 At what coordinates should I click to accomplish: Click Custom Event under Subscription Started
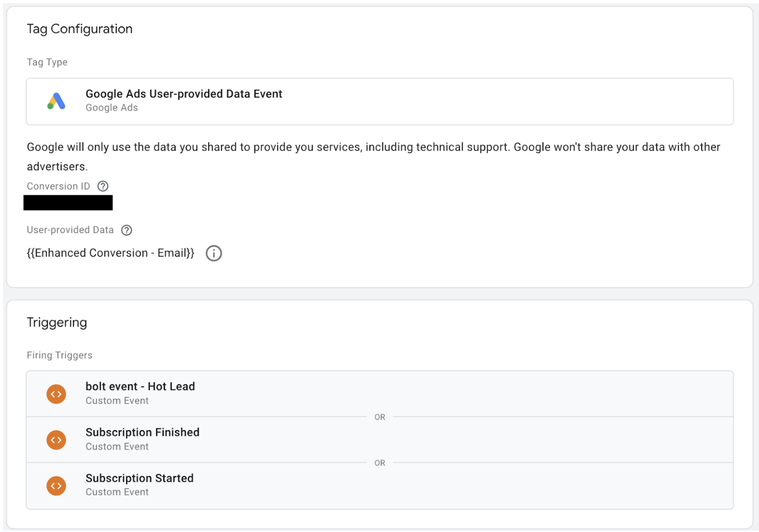click(x=117, y=492)
